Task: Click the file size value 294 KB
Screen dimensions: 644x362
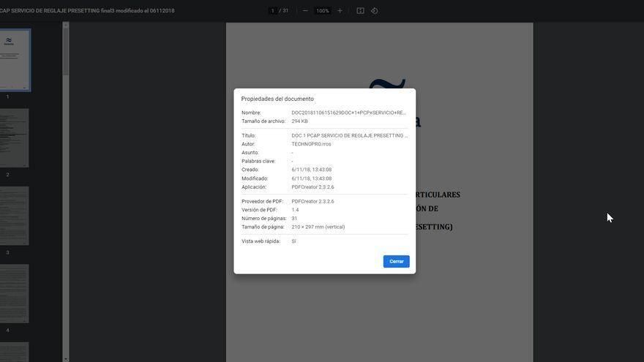Action: (299, 121)
